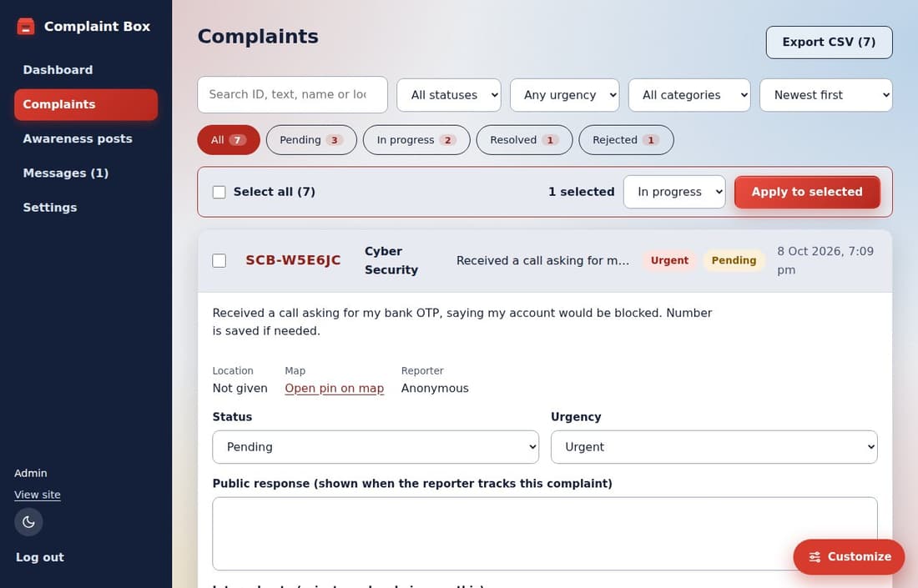Select the Resolved 1 filter tab
This screenshot has height=588, width=918.
524,140
